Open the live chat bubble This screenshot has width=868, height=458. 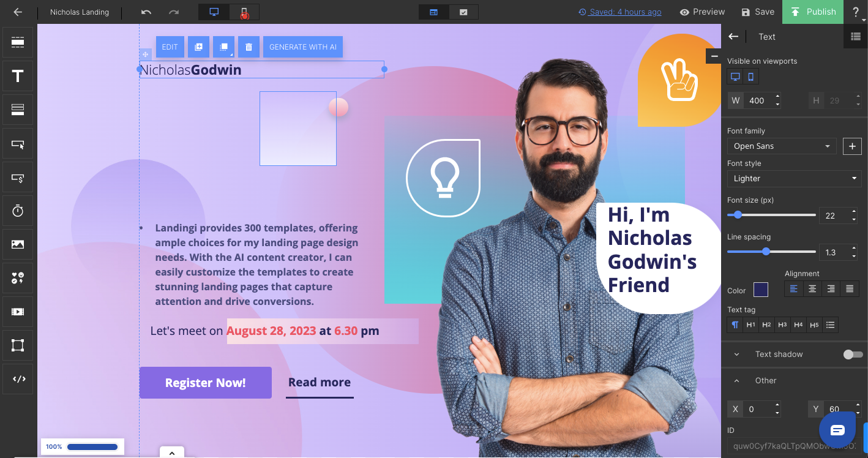[x=837, y=430]
